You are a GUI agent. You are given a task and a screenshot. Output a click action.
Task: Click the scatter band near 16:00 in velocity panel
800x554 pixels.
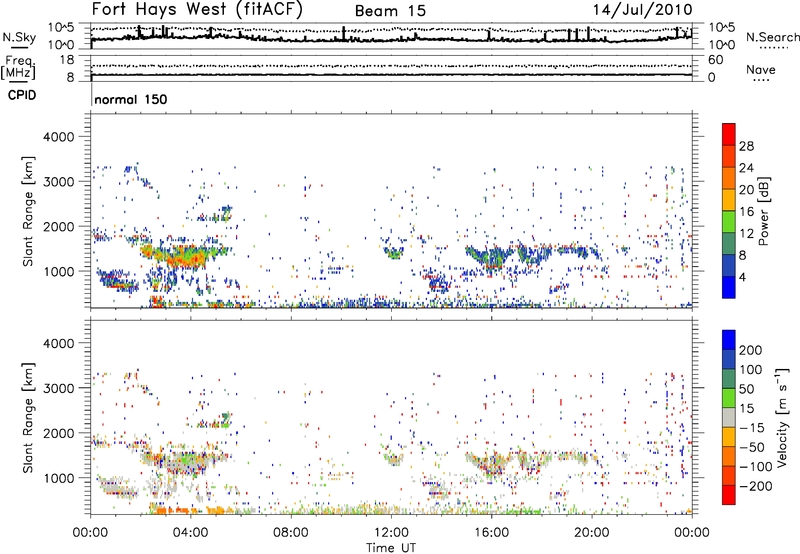491,464
